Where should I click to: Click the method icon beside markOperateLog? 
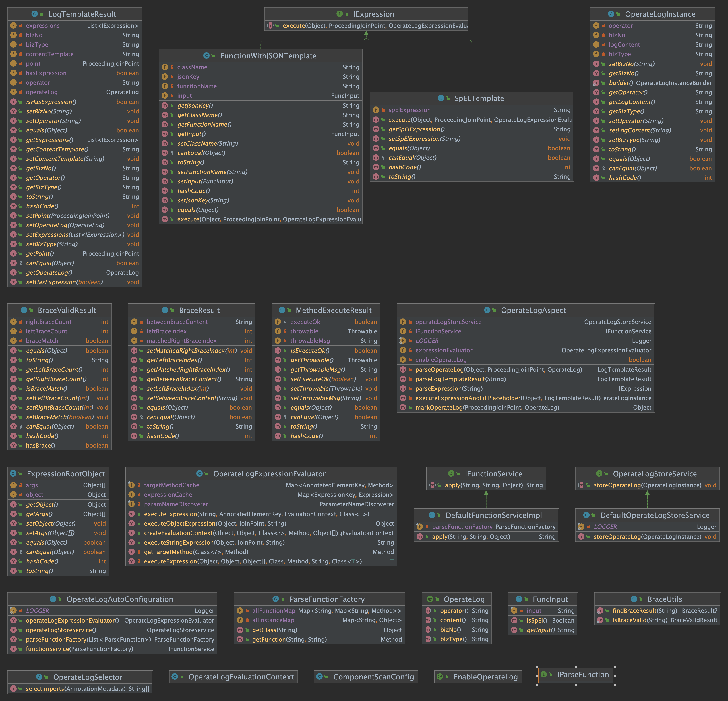pos(403,408)
